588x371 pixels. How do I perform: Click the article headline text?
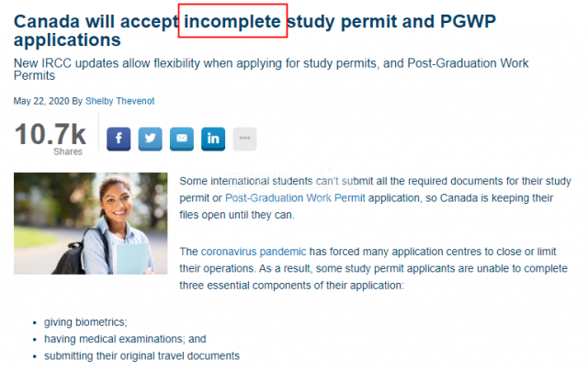[254, 30]
